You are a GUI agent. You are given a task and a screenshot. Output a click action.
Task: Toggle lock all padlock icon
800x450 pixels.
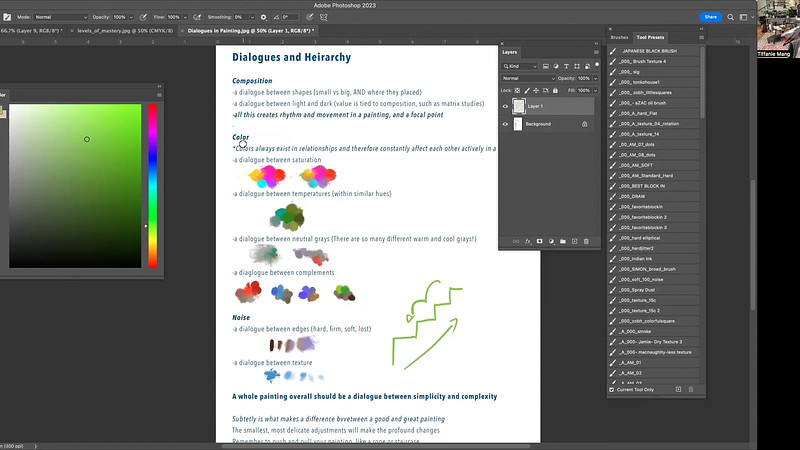click(x=555, y=90)
